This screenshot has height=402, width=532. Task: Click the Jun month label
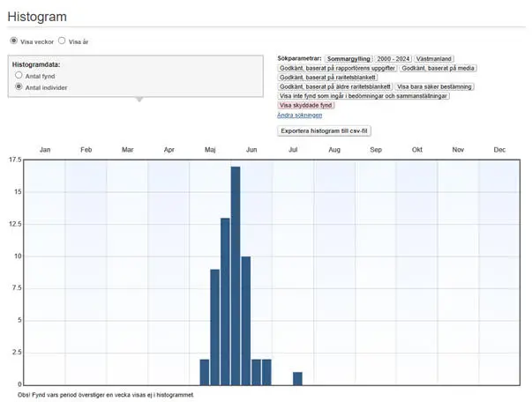click(x=251, y=150)
